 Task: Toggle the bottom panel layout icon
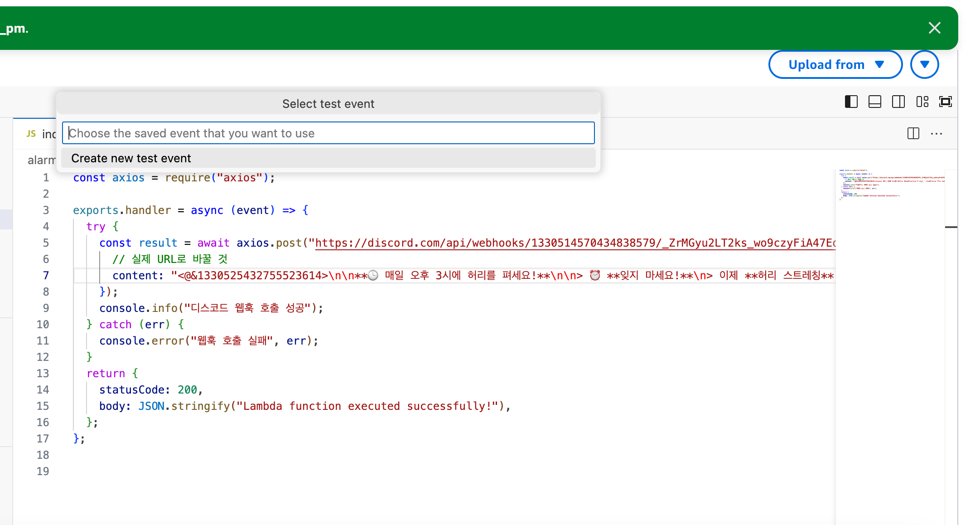click(874, 102)
